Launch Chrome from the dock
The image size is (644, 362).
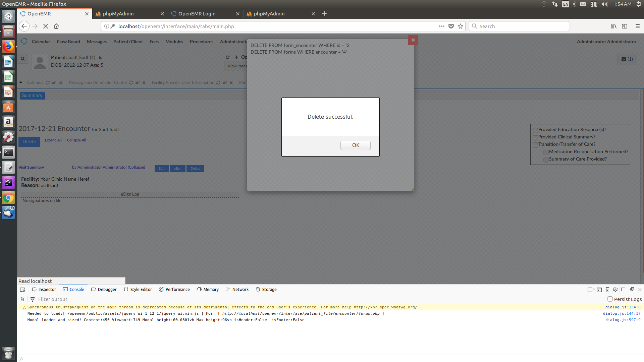point(8,197)
